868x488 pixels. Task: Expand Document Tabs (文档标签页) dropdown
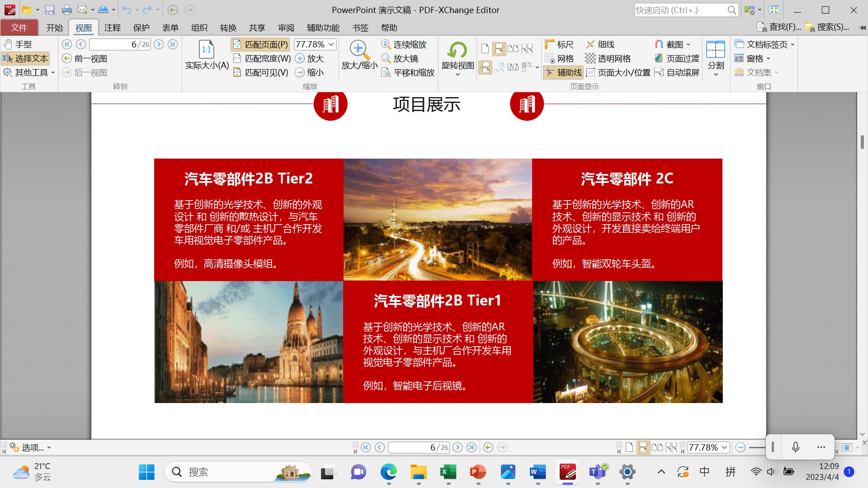(x=793, y=44)
